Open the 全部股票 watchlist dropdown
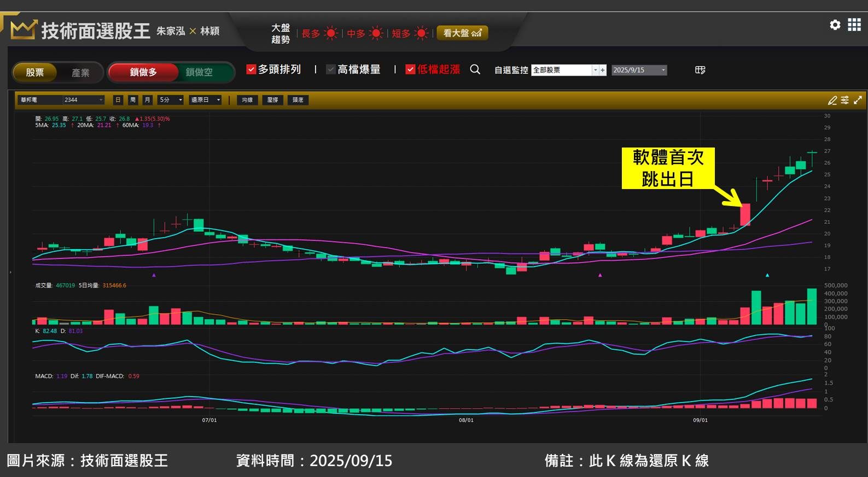Viewport: 868px width, 477px height. [595, 70]
